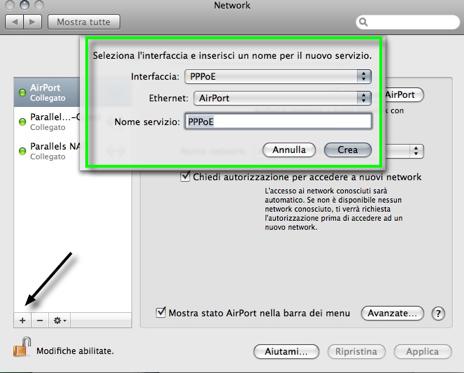Focus the toolbar search field

coord(408,22)
